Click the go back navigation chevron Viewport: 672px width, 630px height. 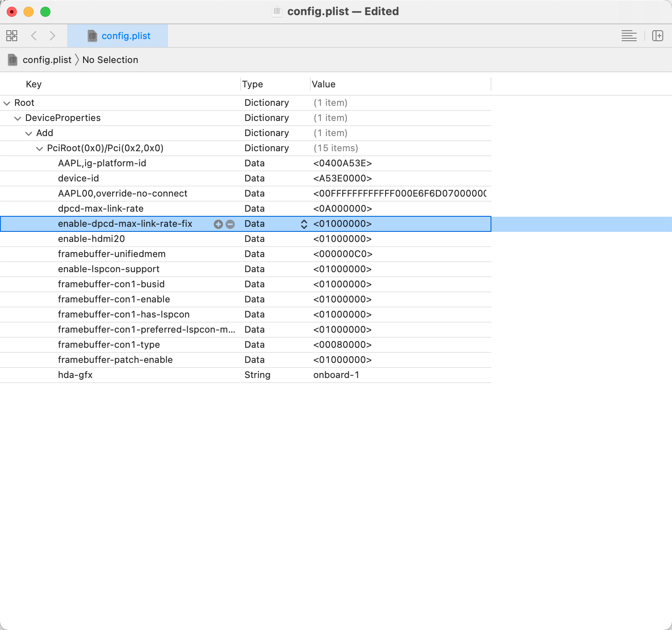coord(34,36)
